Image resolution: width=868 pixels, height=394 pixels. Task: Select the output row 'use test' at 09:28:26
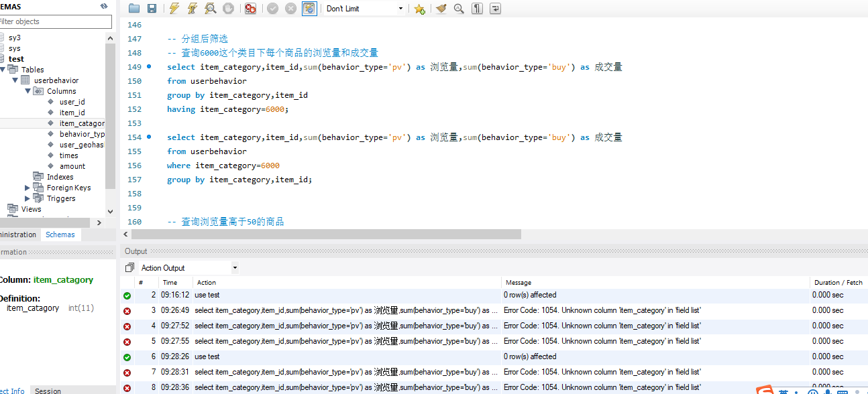click(494, 356)
